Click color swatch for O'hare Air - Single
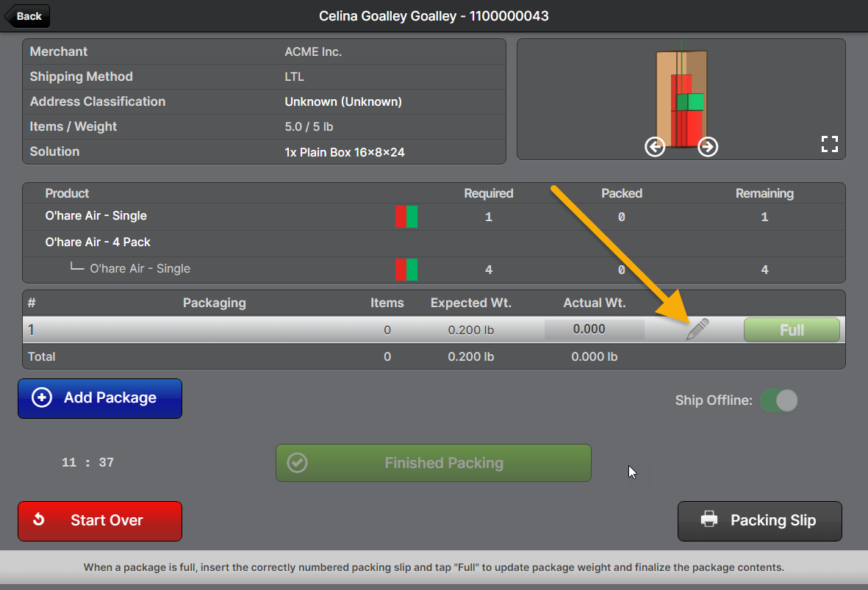The height and width of the screenshot is (590, 868). [406, 217]
